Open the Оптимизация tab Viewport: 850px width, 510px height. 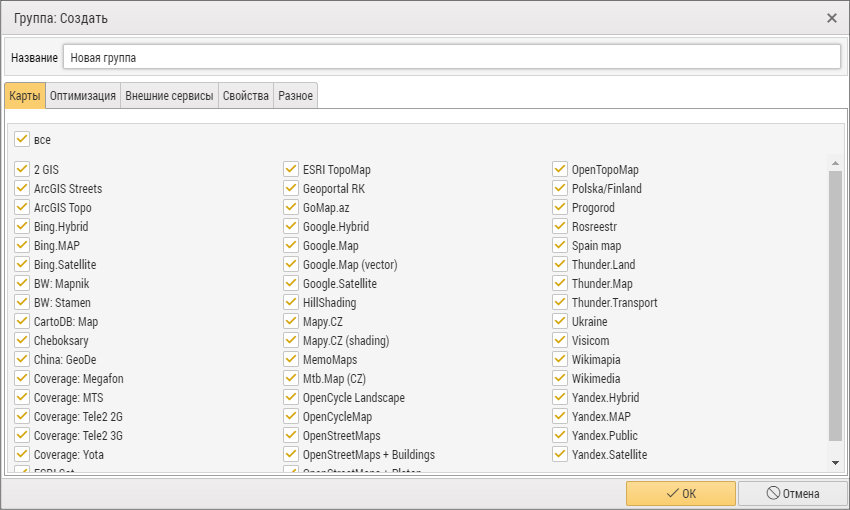[x=83, y=96]
